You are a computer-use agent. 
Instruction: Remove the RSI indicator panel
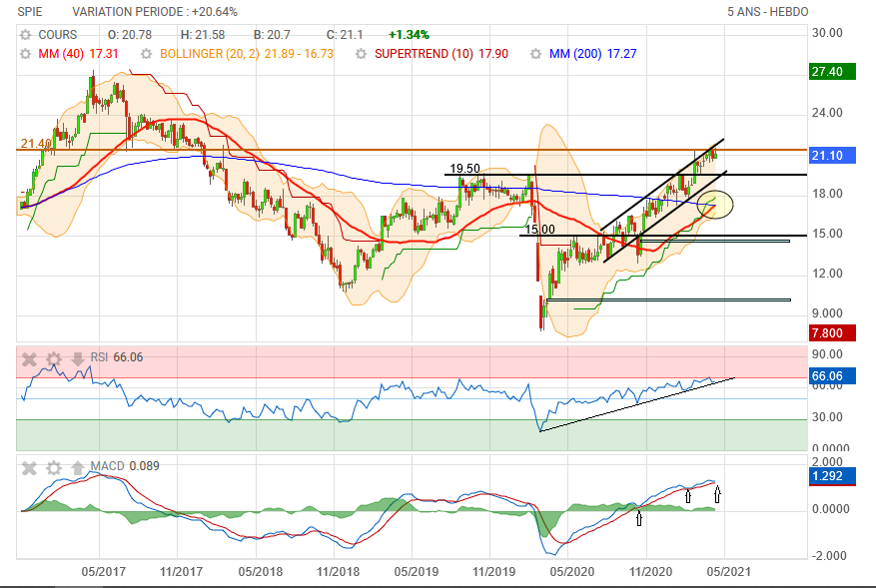29,358
